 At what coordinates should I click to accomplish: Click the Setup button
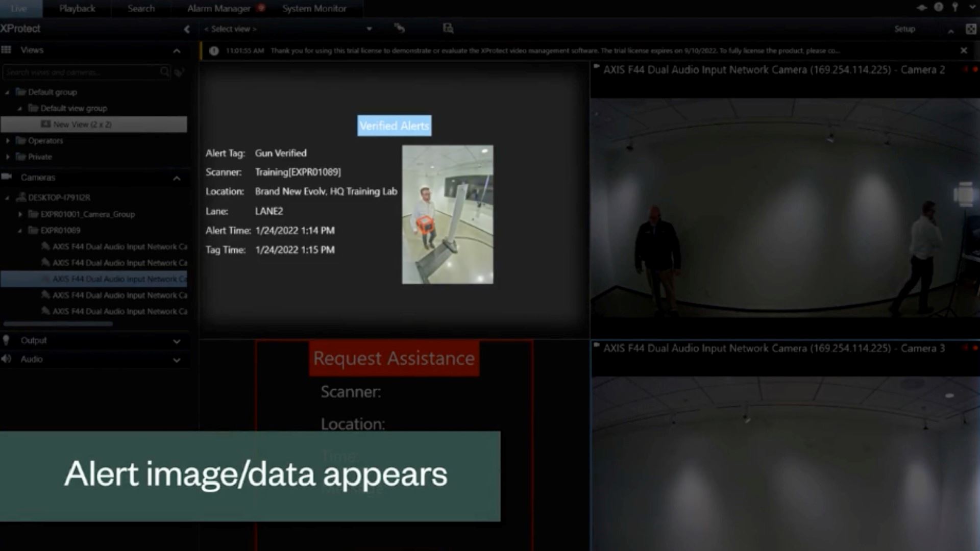coord(904,29)
